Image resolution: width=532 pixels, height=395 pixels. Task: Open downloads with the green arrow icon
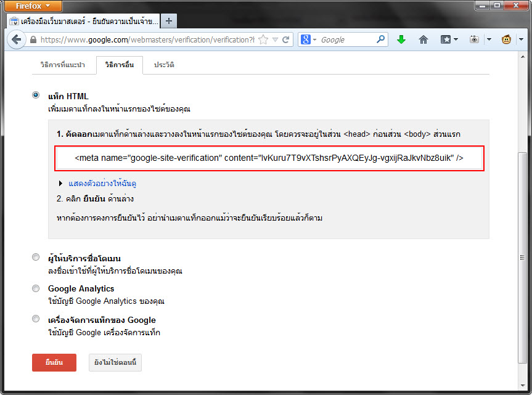point(401,39)
